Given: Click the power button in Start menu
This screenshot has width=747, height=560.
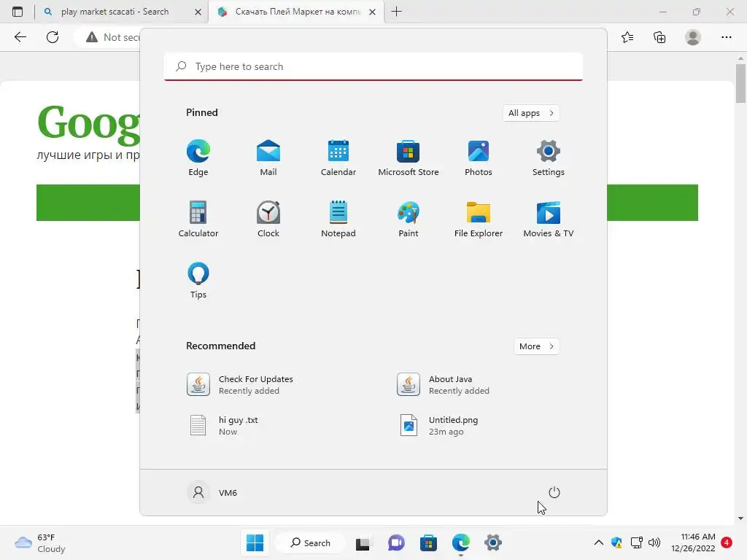Looking at the screenshot, I should coord(554,492).
